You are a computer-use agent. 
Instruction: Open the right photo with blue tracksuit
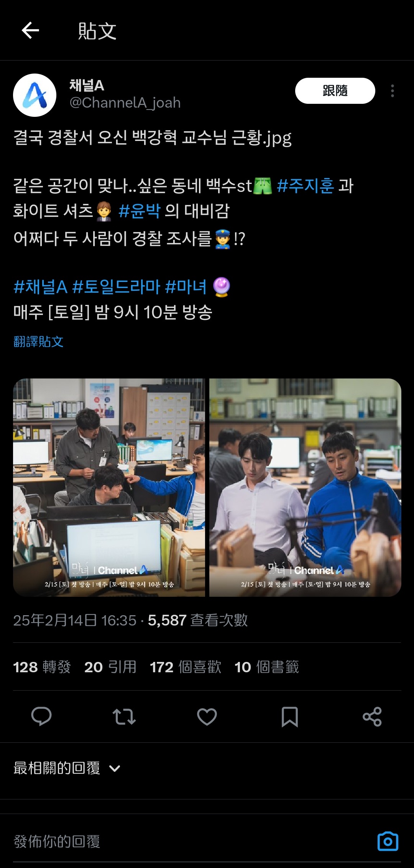pyautogui.click(x=305, y=488)
